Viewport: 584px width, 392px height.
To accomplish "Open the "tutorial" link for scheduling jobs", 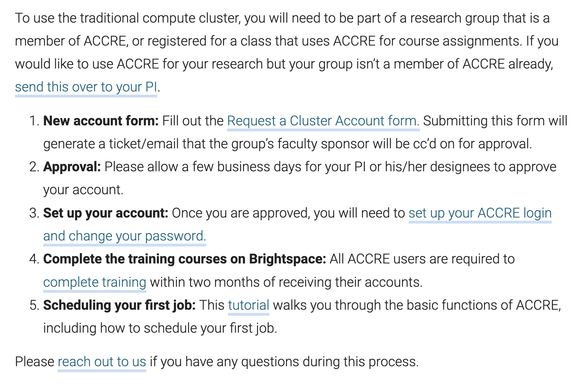I will click(x=249, y=305).
